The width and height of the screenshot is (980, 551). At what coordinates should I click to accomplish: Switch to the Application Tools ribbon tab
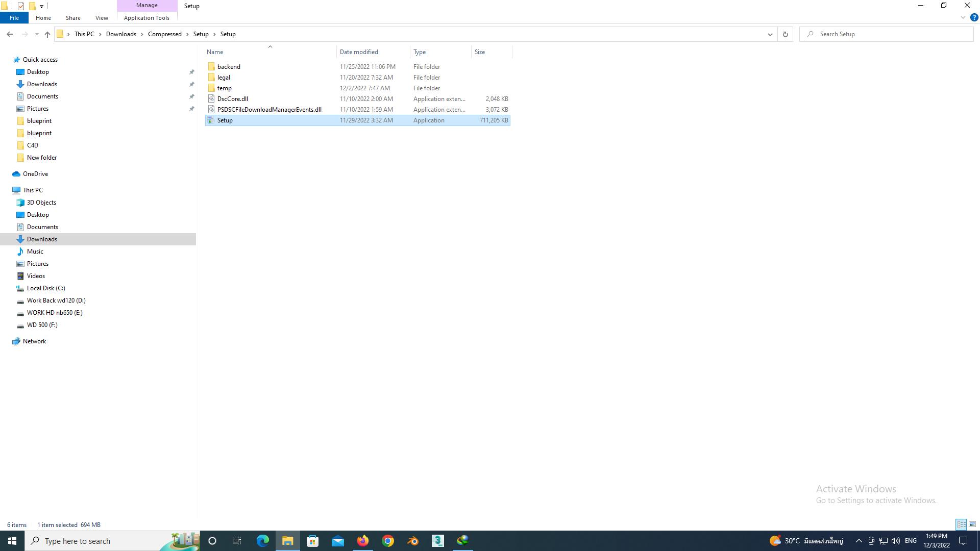(146, 18)
